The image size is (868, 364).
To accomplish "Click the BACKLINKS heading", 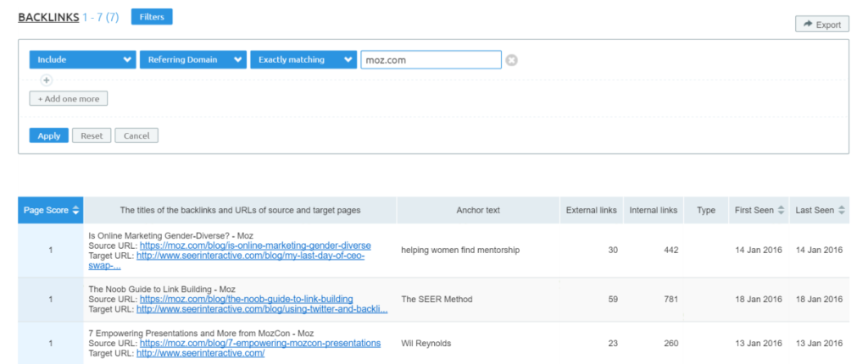I will point(48,17).
